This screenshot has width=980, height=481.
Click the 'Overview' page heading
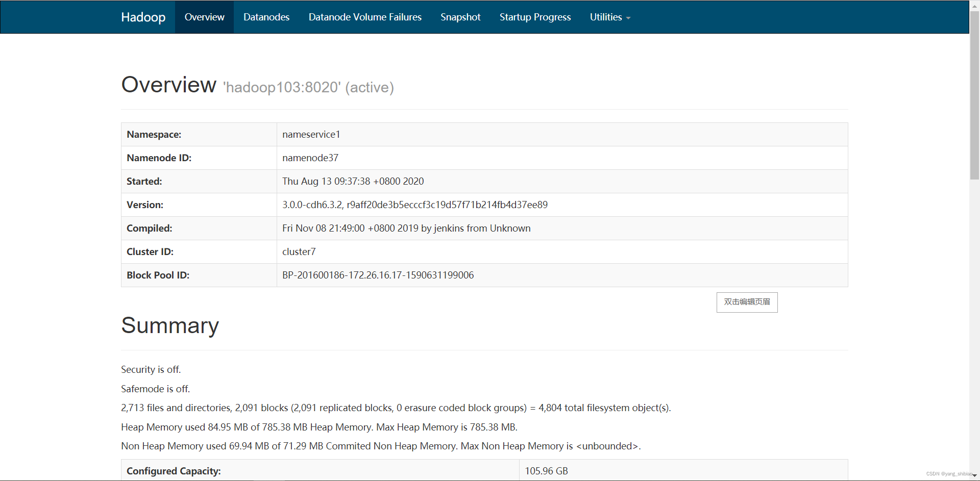169,85
